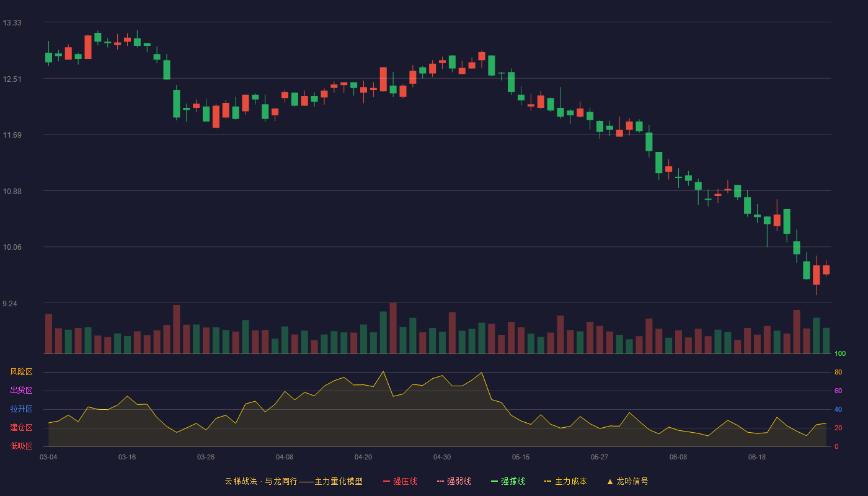The width and height of the screenshot is (868, 496).
Task: Select the first green candlestick above 03-04
Action: (x=48, y=57)
